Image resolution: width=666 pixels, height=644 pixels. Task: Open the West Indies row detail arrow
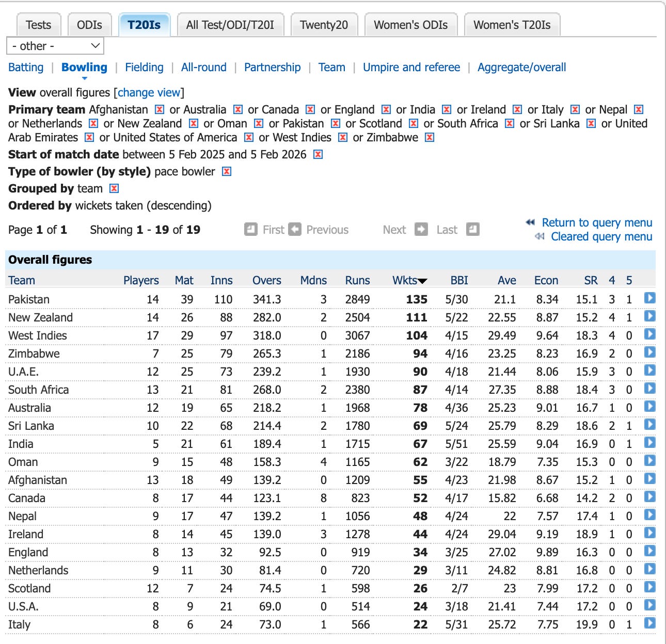pyautogui.click(x=650, y=334)
